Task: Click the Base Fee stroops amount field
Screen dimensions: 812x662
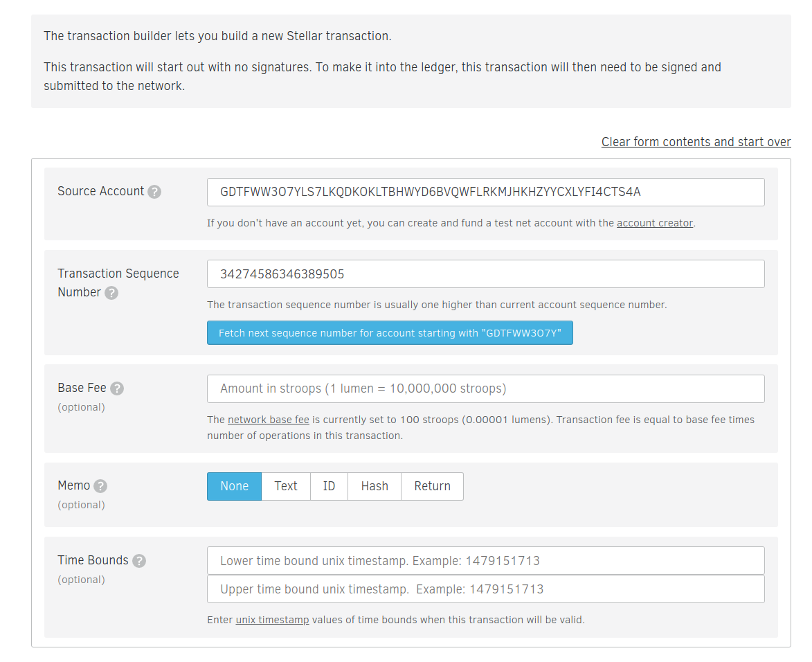Action: coord(485,388)
